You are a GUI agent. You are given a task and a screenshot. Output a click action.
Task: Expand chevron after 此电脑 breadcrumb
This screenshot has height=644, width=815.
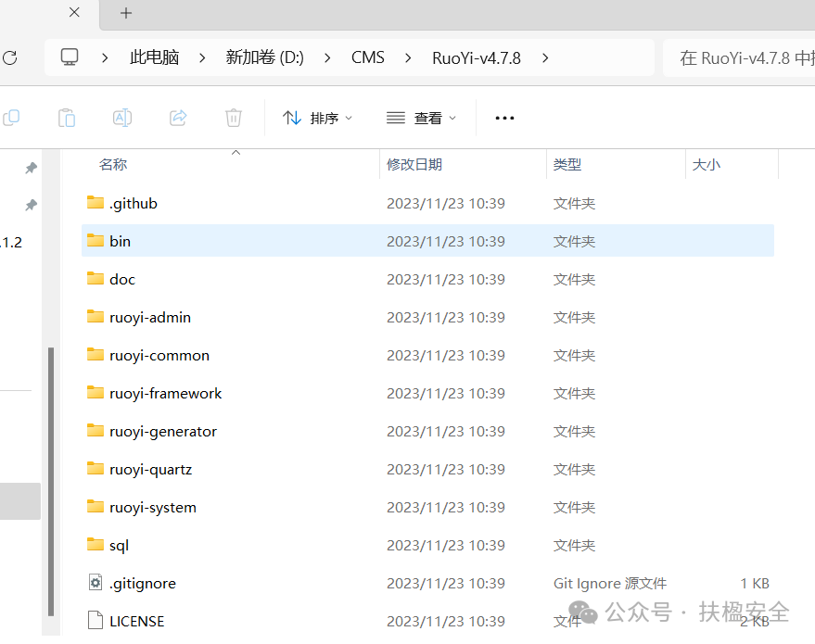coord(202,58)
